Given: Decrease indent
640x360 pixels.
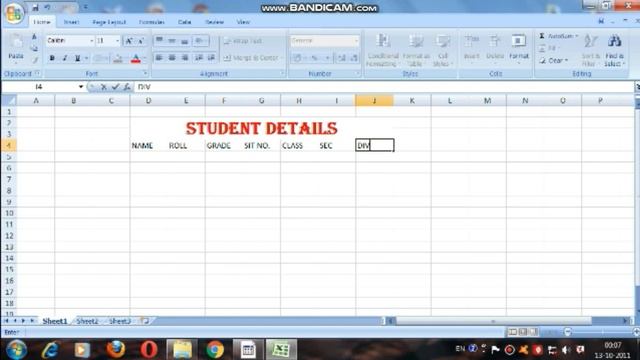Looking at the screenshot, I should (x=199, y=58).
